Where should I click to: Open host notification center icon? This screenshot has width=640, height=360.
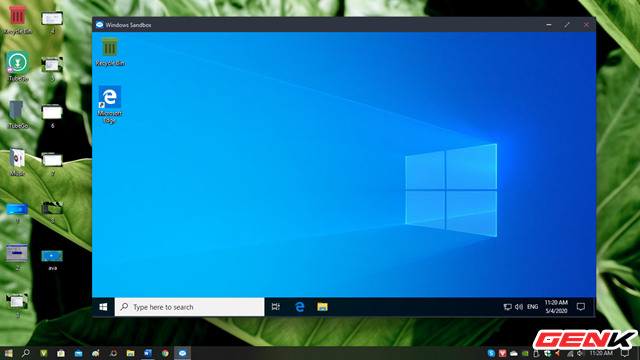(625, 353)
